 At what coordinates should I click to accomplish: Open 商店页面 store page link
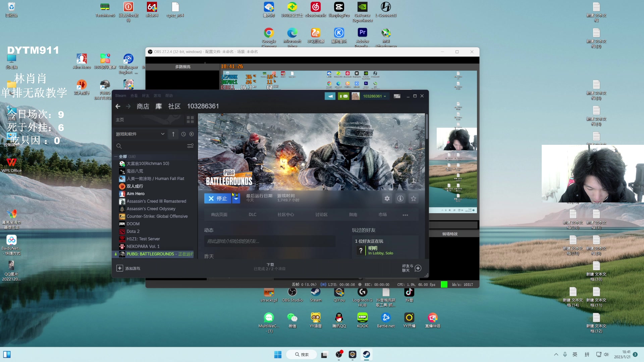219,215
